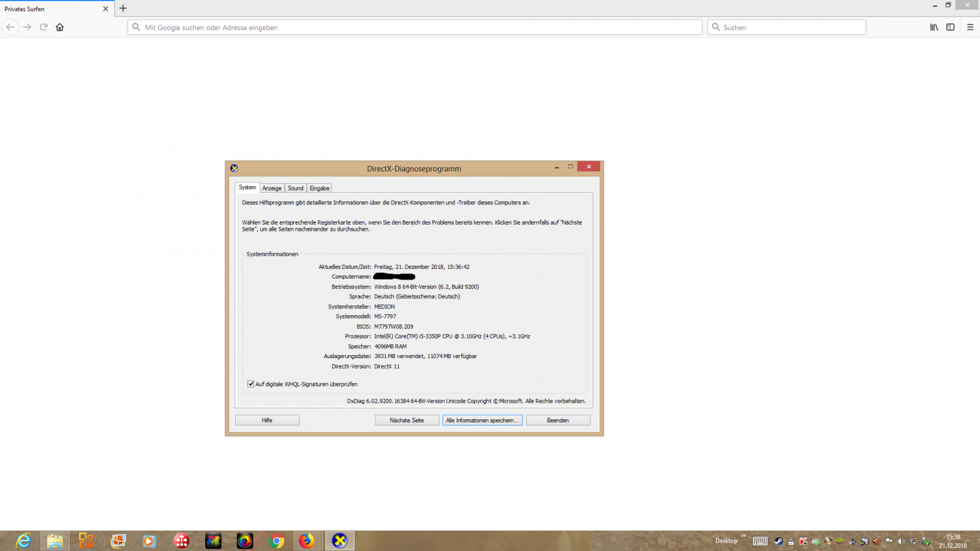Open a new Firefox tab
The height and width of the screenshot is (551, 980).
pyautogui.click(x=123, y=9)
